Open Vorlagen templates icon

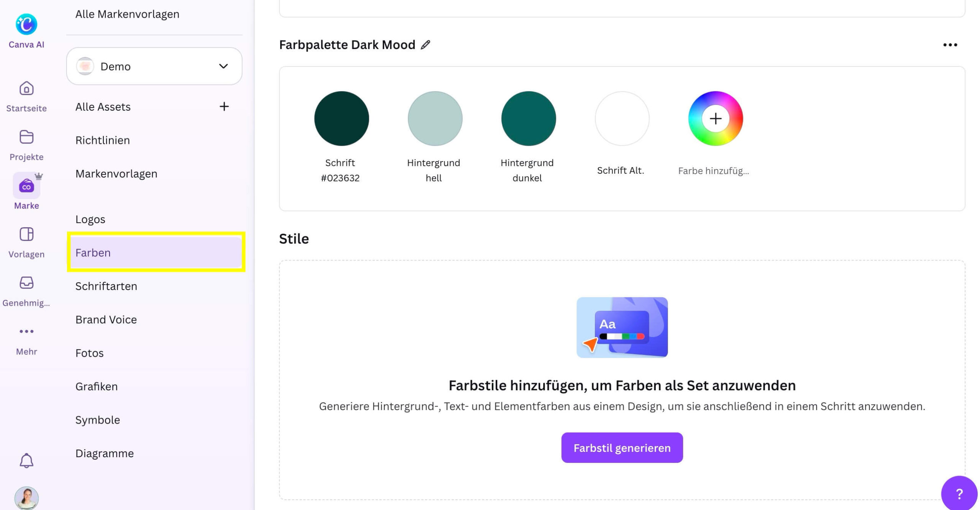(x=26, y=234)
